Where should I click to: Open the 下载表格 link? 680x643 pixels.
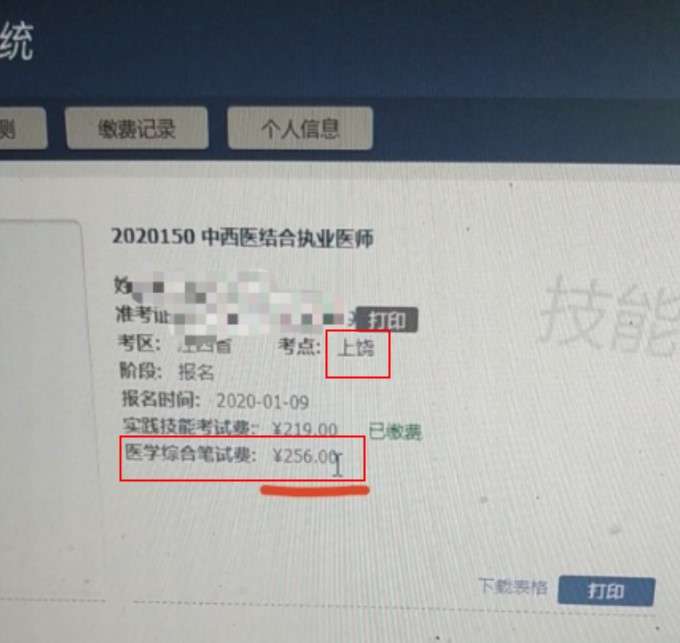[513, 587]
